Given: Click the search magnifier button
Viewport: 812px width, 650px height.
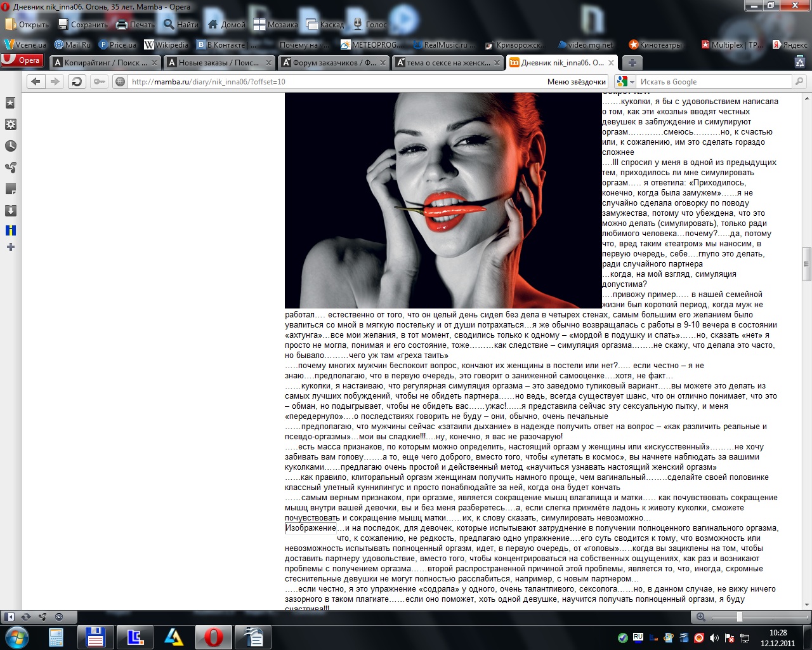Looking at the screenshot, I should pyautogui.click(x=799, y=81).
